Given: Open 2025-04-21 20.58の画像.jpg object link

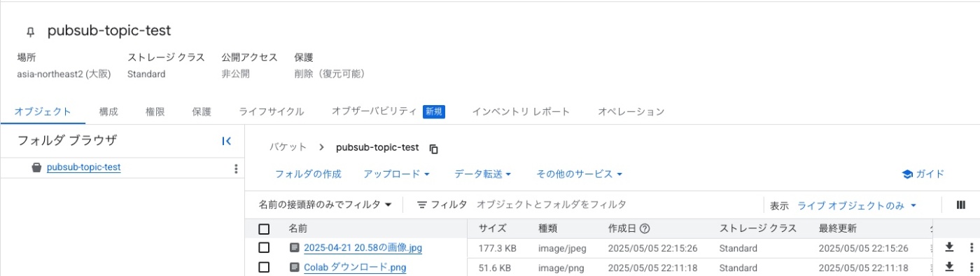Looking at the screenshot, I should click(363, 248).
